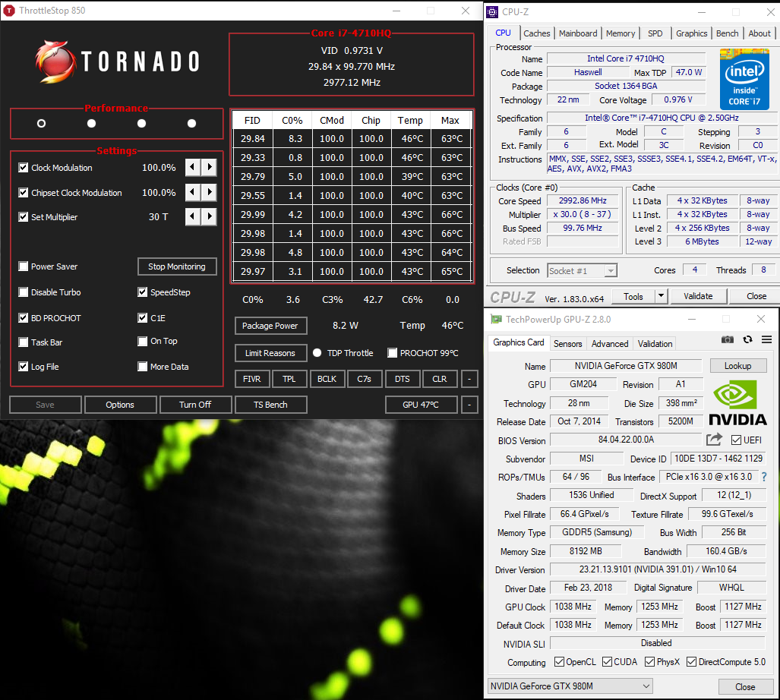Toggle the BD PROCHOT checkbox
Viewport: 780px width, 700px height.
click(x=23, y=317)
